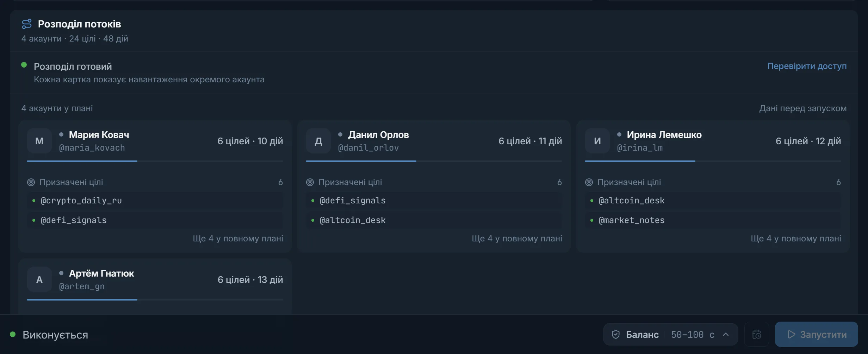Image resolution: width=868 pixels, height=354 pixels.
Task: Click "Призначені цілі" in Ирина Лемешко's card
Action: 629,182
